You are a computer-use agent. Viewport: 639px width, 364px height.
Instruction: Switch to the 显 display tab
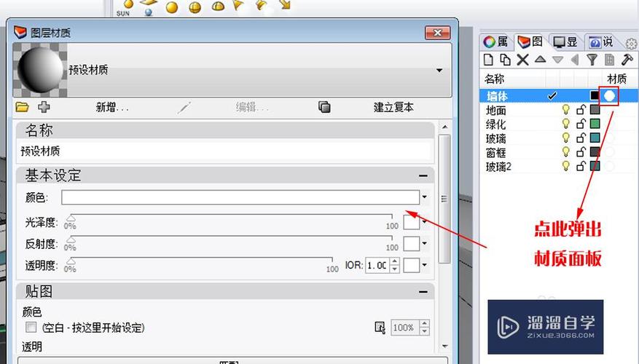coord(565,41)
